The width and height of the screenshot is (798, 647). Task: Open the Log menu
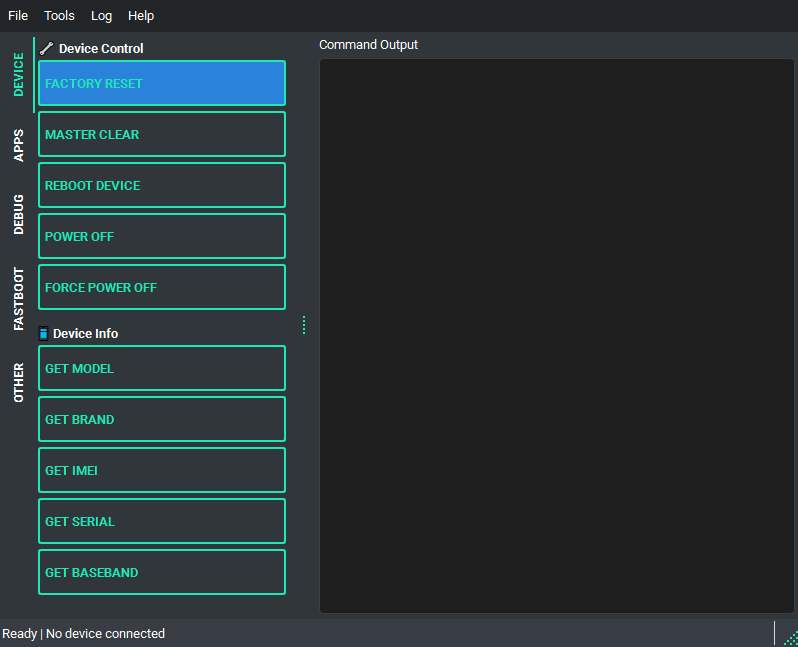click(101, 16)
